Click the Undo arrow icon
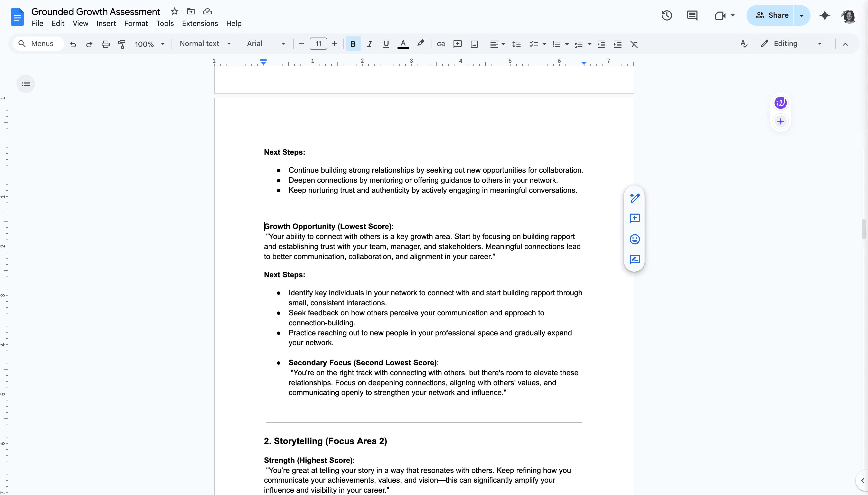Image resolution: width=868 pixels, height=495 pixels. pyautogui.click(x=73, y=44)
